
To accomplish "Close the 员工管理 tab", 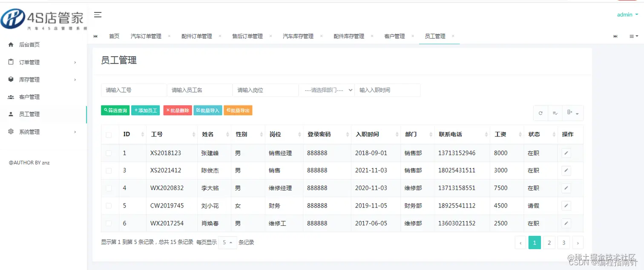I will 453,36.
